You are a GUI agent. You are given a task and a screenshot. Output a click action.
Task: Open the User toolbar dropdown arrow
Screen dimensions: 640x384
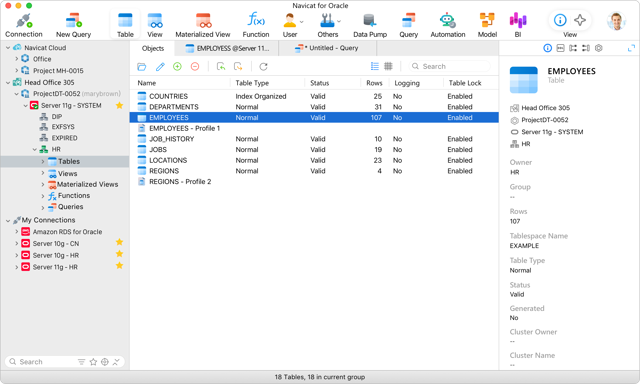click(302, 21)
